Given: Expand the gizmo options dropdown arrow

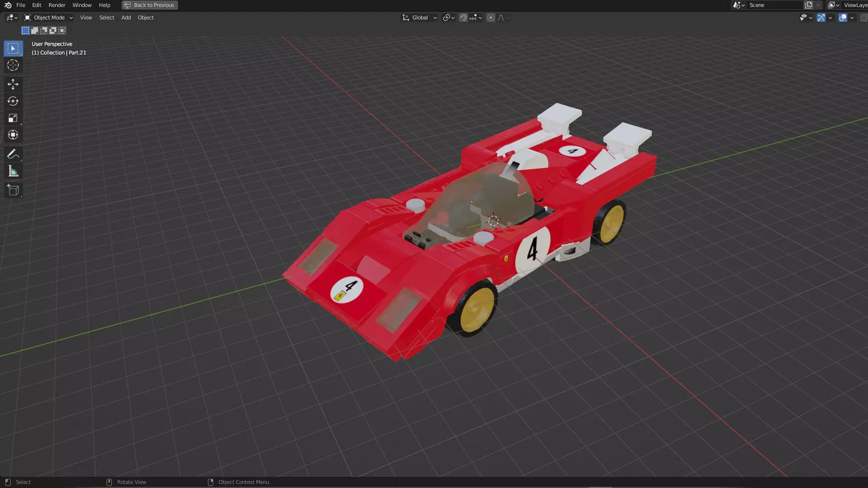Looking at the screenshot, I should 830,18.
